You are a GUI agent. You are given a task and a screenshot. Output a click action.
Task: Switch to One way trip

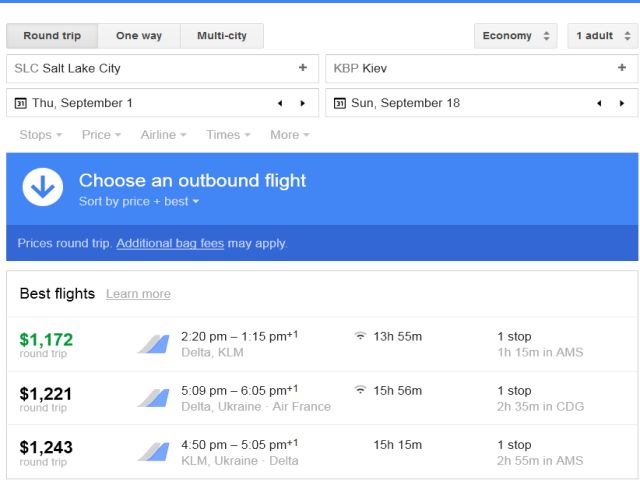coord(139,36)
